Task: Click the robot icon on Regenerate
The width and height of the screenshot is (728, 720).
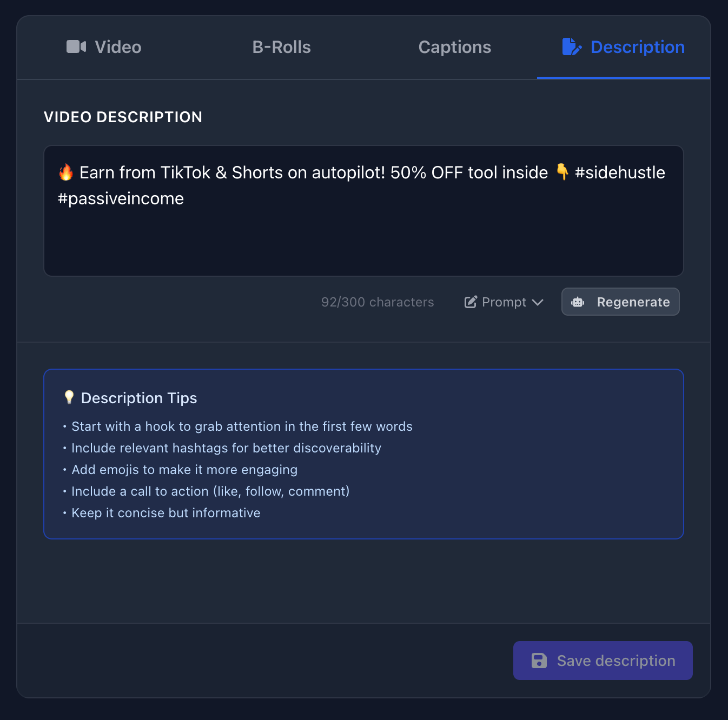Action: click(x=578, y=302)
